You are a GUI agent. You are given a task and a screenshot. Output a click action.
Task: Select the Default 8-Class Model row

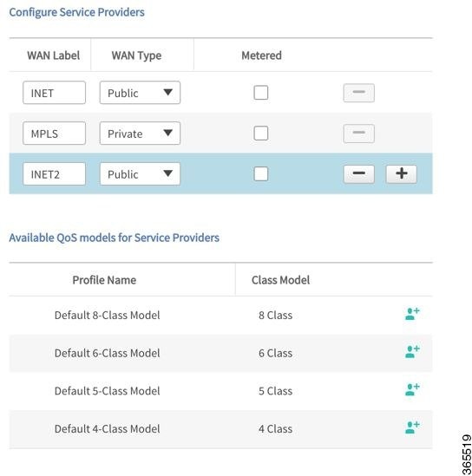(220, 315)
